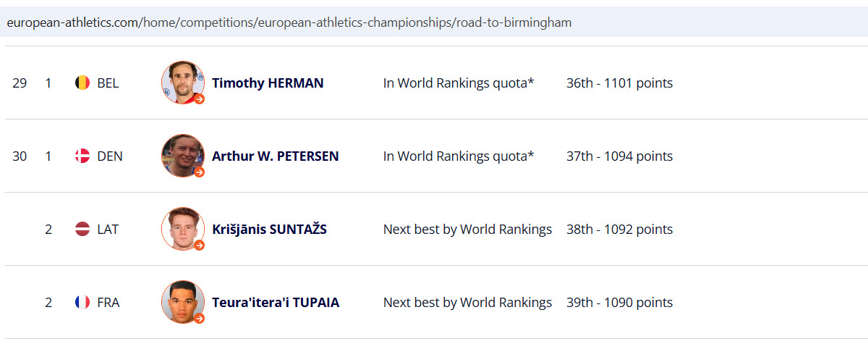Open Timothy HERMAN athlete profile link
The width and height of the screenshot is (868, 344).
click(268, 83)
